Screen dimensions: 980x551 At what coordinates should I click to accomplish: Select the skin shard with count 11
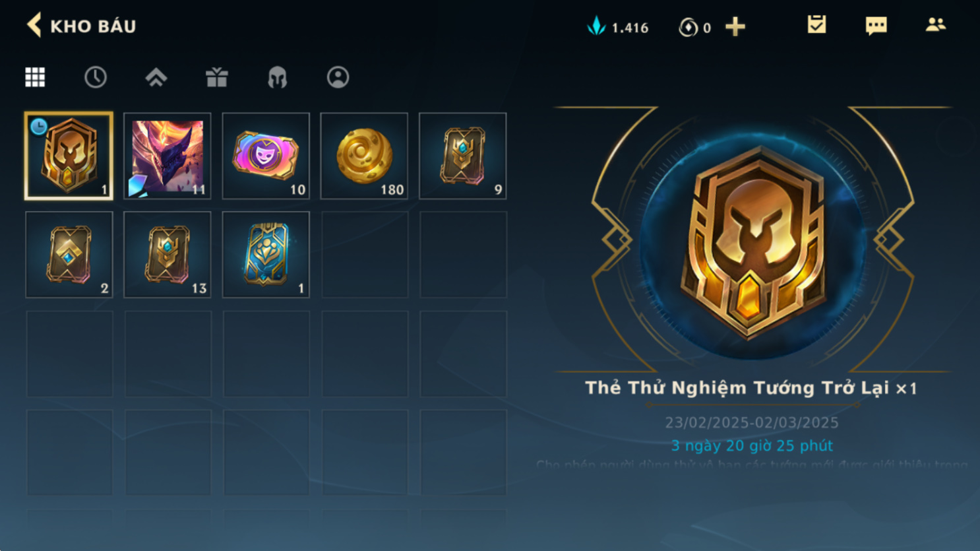pyautogui.click(x=168, y=156)
